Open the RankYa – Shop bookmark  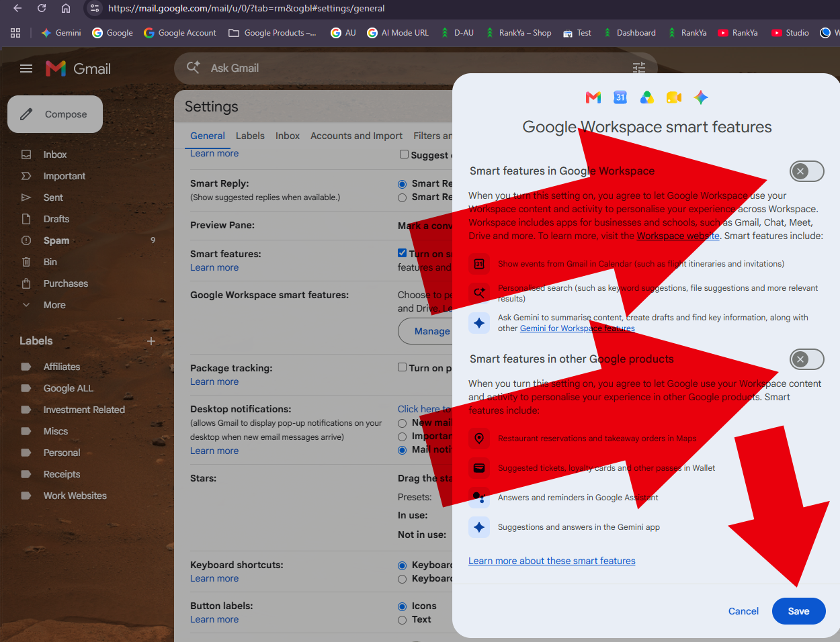(x=518, y=32)
